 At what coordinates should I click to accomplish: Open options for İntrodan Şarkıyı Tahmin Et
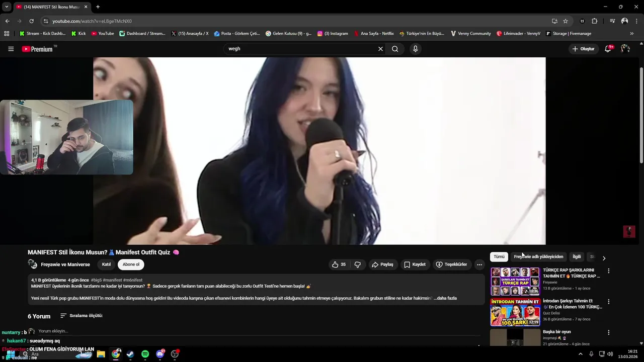click(608, 302)
